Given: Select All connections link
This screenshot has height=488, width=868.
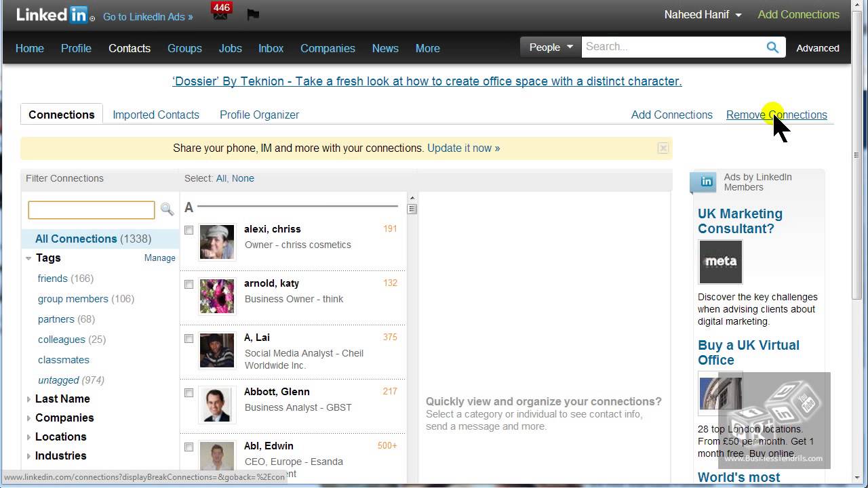Looking at the screenshot, I should (221, 178).
